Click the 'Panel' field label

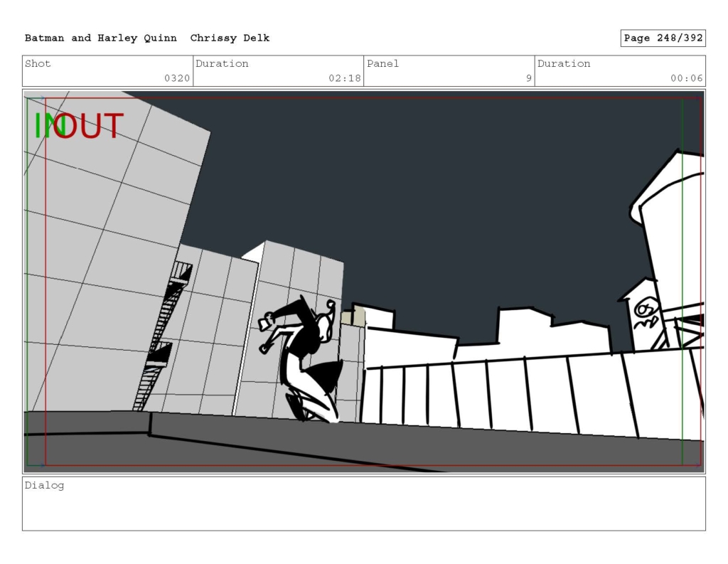(382, 63)
